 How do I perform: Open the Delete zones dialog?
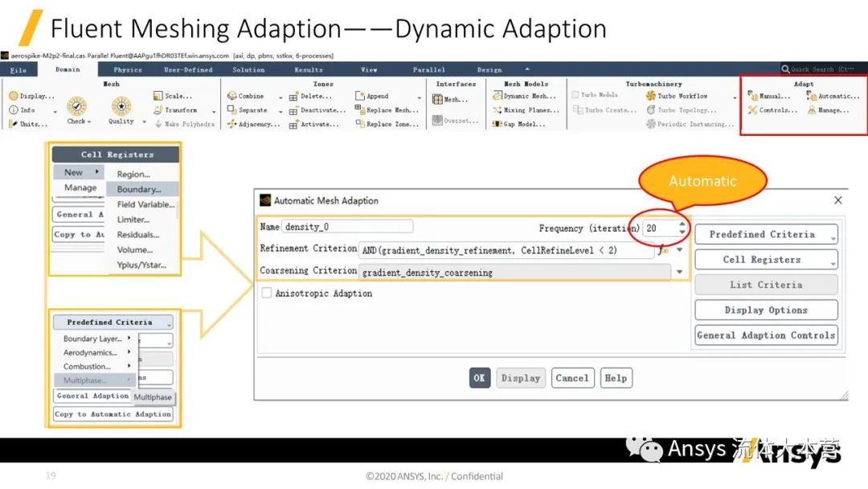coord(310,96)
